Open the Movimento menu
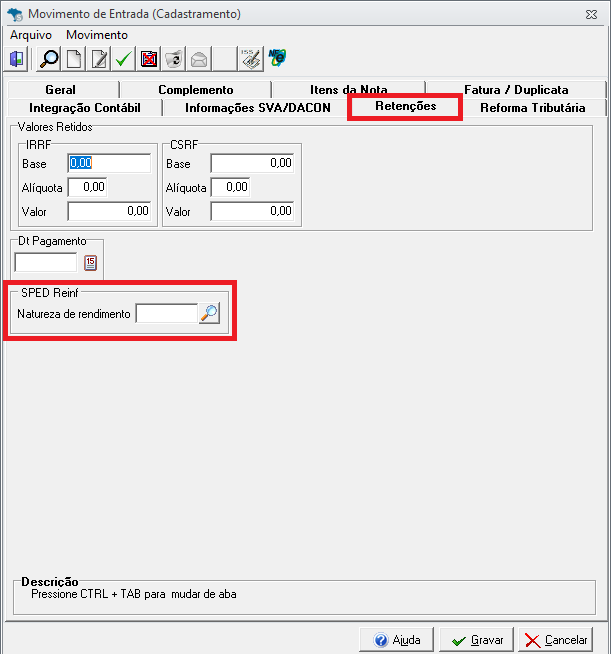The image size is (611, 654). [97, 35]
